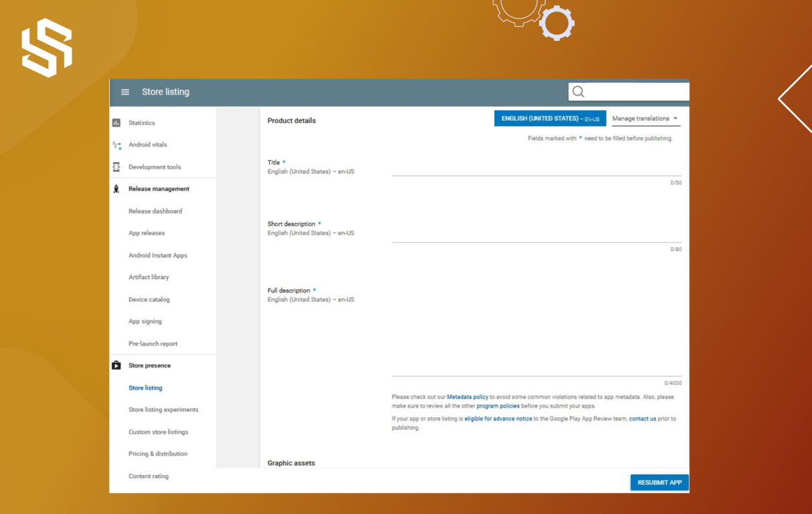
Task: Open Device catalog
Action: coord(149,300)
